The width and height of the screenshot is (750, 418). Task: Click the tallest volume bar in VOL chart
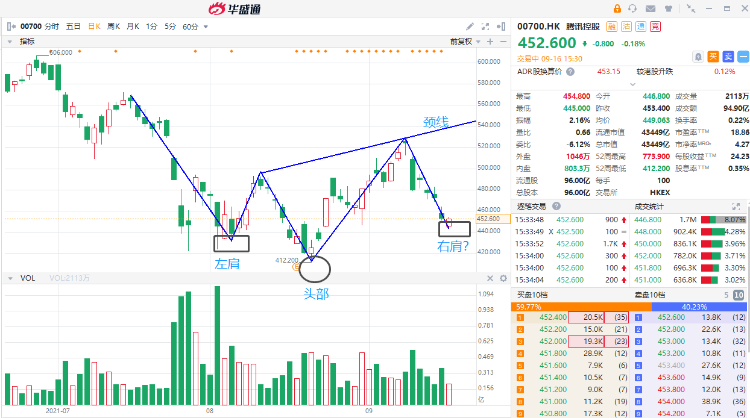[217, 345]
